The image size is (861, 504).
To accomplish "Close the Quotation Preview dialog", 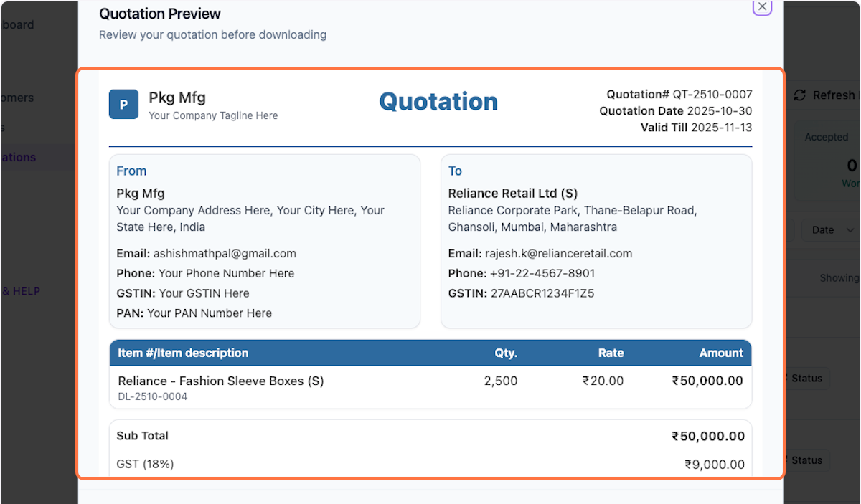I will pos(762,7).
